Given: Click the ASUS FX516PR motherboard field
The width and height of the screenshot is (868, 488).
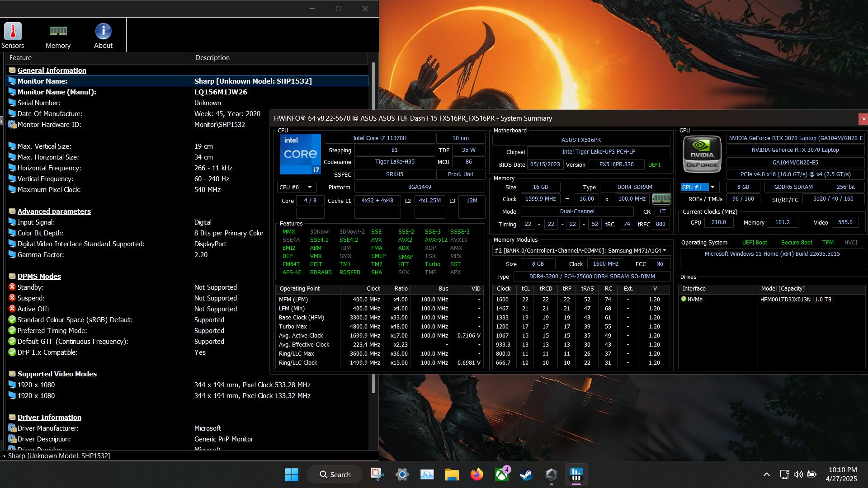Looking at the screenshot, I should tap(581, 140).
